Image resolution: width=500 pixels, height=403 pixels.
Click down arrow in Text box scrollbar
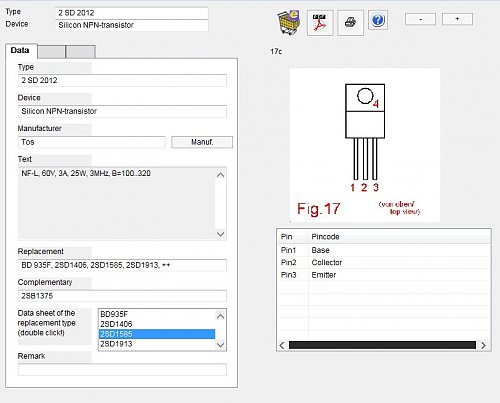click(220, 234)
